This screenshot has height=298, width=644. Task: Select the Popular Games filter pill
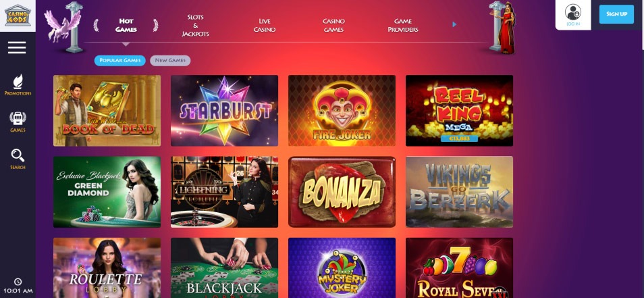(120, 60)
